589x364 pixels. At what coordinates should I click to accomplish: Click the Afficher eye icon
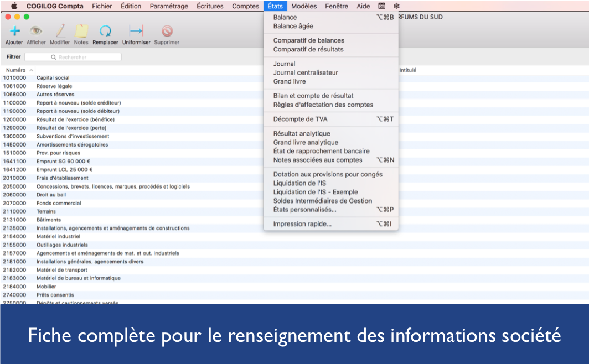[x=36, y=30]
